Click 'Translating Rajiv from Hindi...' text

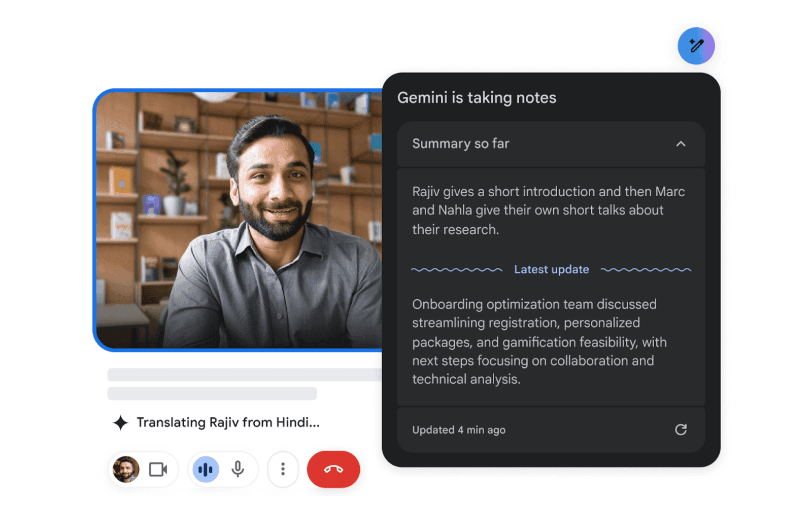point(228,422)
